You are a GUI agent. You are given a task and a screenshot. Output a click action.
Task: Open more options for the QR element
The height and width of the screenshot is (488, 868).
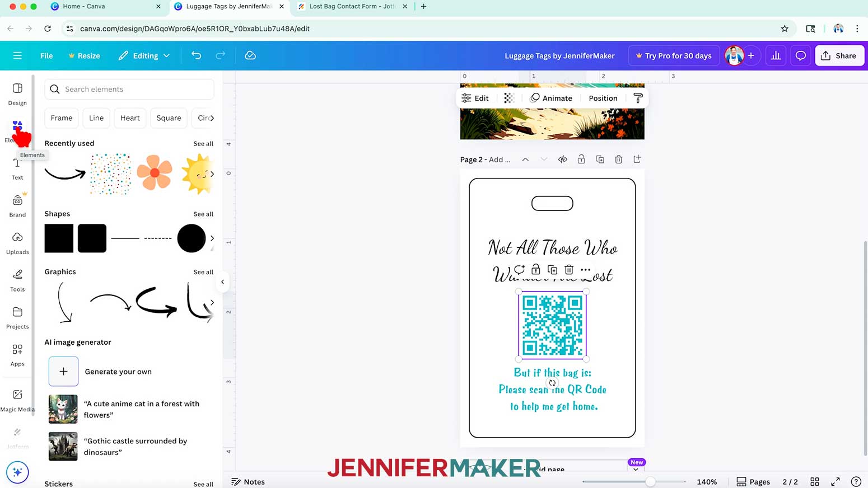coord(585,270)
